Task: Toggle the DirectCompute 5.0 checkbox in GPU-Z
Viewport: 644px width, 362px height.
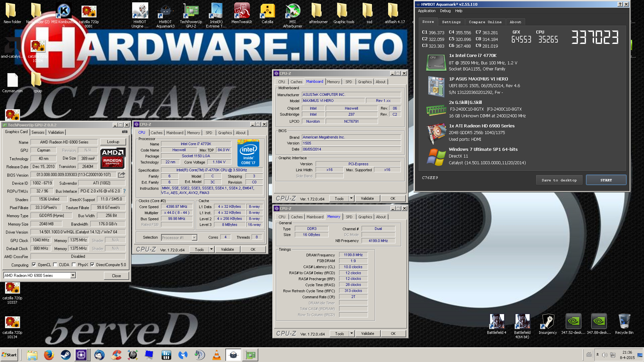Action: click(92, 265)
